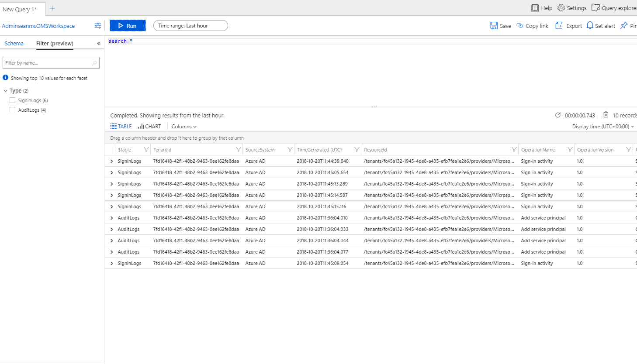Select the Filter (preview) tab

(x=54, y=43)
